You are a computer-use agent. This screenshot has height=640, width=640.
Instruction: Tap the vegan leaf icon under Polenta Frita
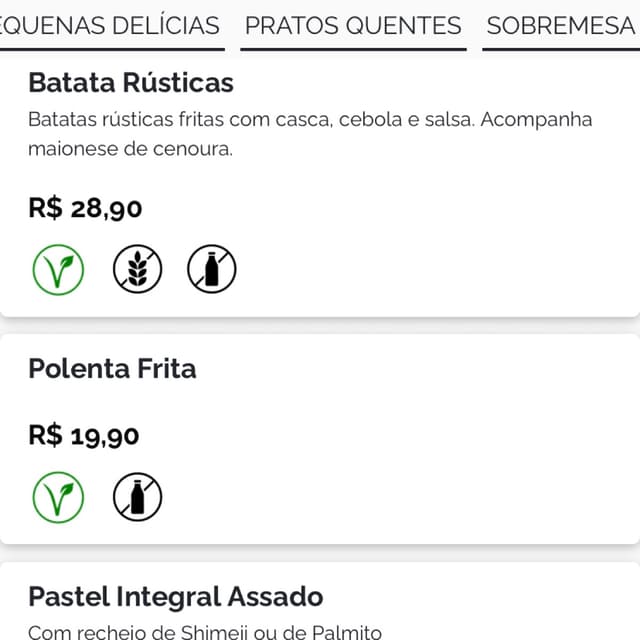pyautogui.click(x=58, y=498)
